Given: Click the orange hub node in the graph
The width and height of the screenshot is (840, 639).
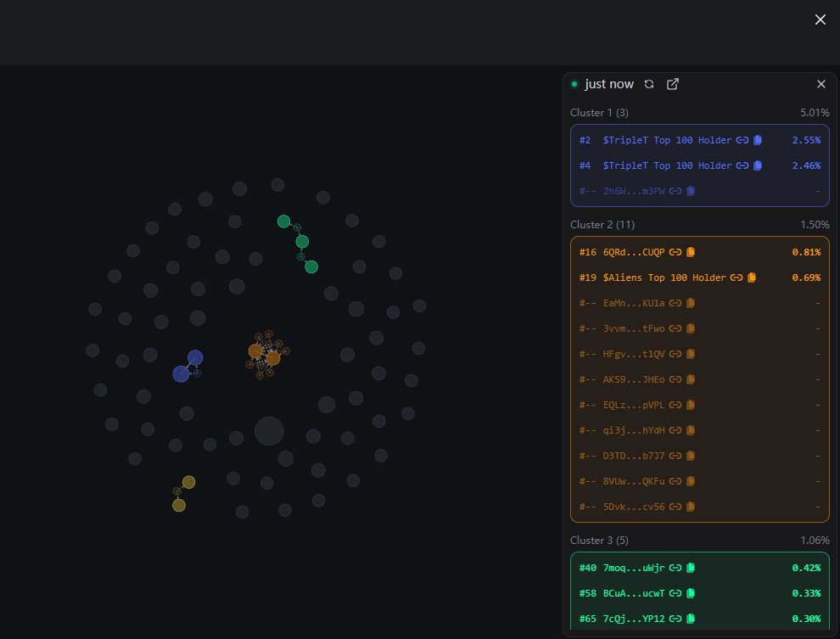Looking at the screenshot, I should point(255,350).
